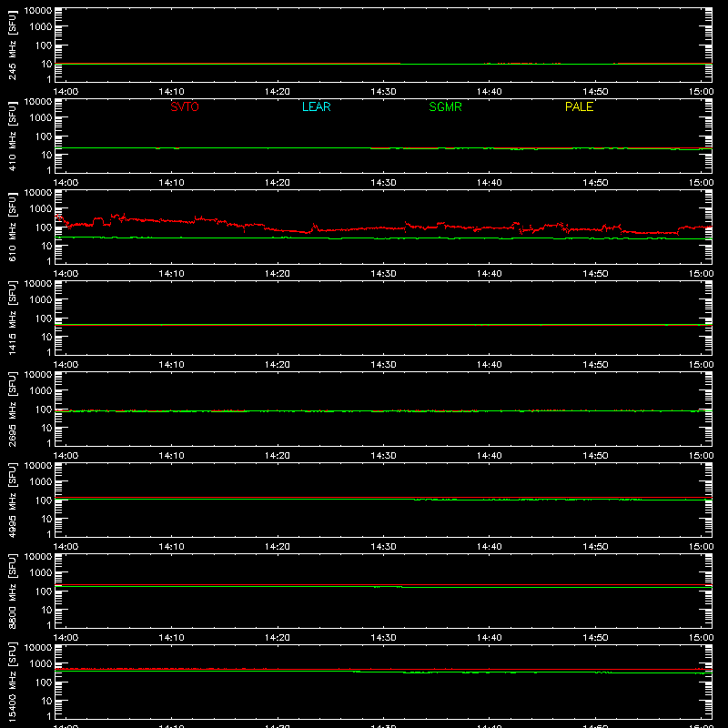Click 14:40 time label under 8800 MHz panel
The height and width of the screenshot is (728, 728).
(490, 638)
